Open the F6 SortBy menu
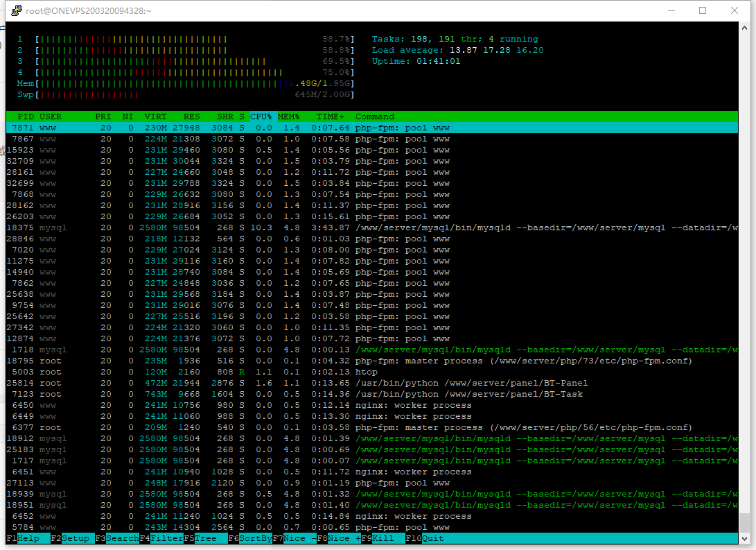 point(250,538)
